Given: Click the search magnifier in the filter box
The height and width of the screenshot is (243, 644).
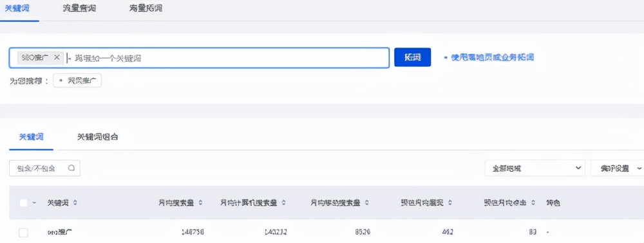Looking at the screenshot, I should [71, 168].
